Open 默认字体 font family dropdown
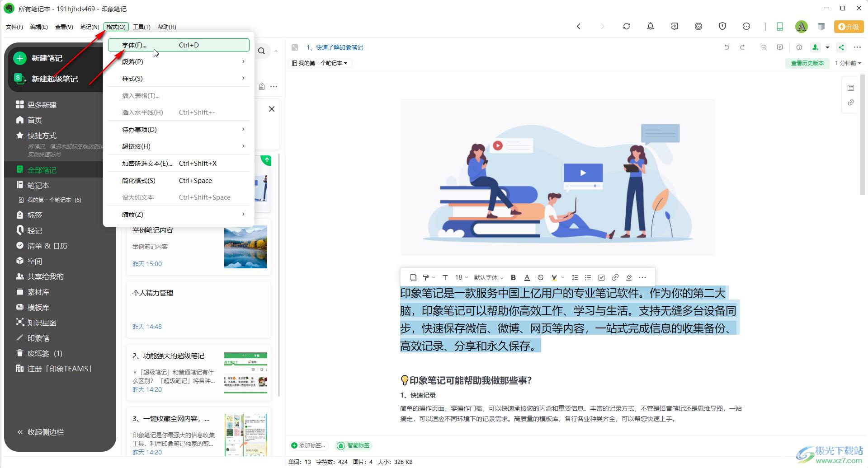This screenshot has height=468, width=868. tap(488, 277)
